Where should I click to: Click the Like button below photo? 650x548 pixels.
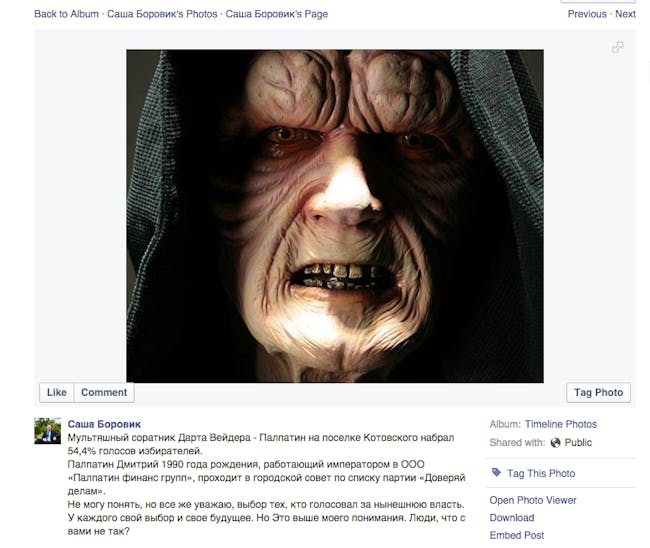point(57,393)
